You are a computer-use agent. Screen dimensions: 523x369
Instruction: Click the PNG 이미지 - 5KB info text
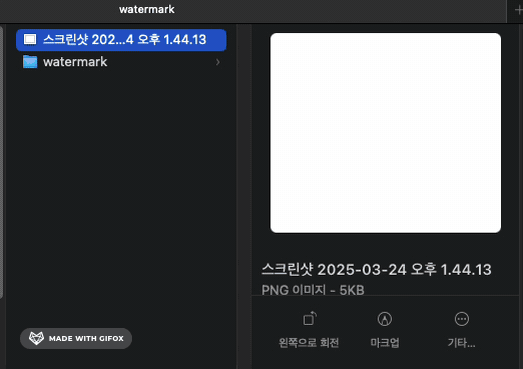pyautogui.click(x=313, y=290)
